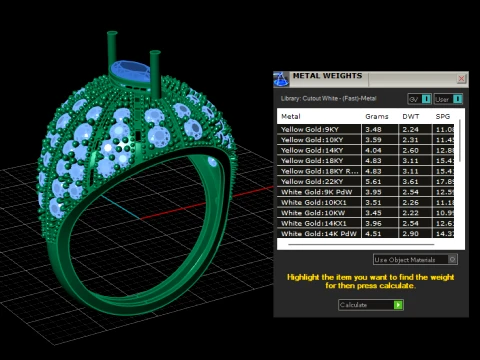Click the SPG column header
Viewport: 480px width, 360px height.
click(x=443, y=116)
